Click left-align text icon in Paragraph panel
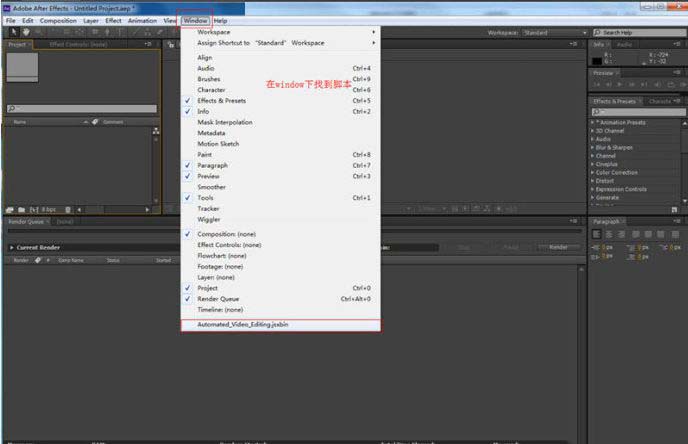 click(597, 234)
